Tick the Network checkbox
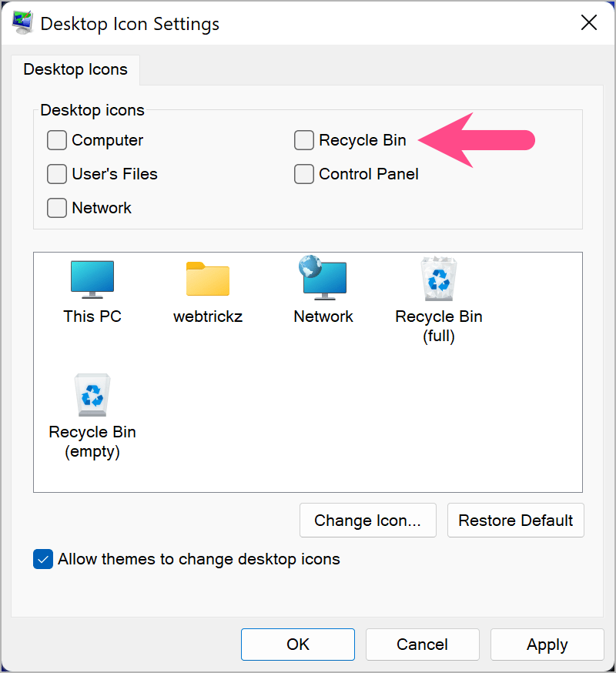616x673 pixels. pyautogui.click(x=57, y=208)
